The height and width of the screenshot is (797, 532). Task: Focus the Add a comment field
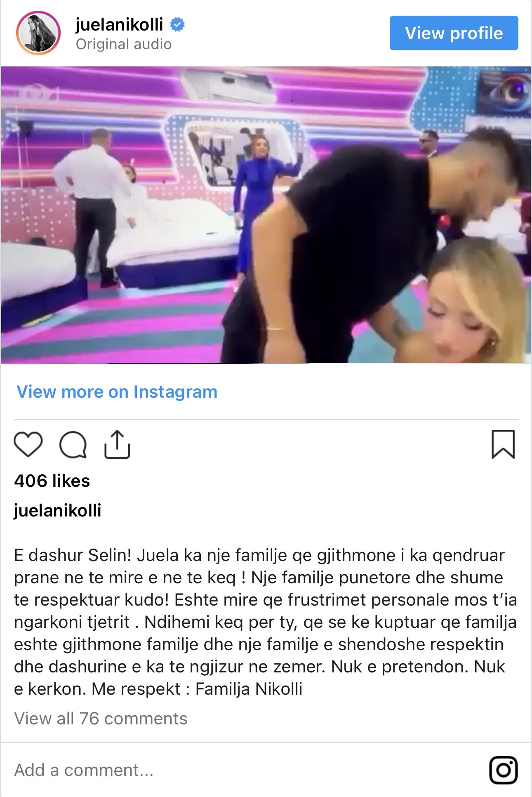pyautogui.click(x=247, y=770)
